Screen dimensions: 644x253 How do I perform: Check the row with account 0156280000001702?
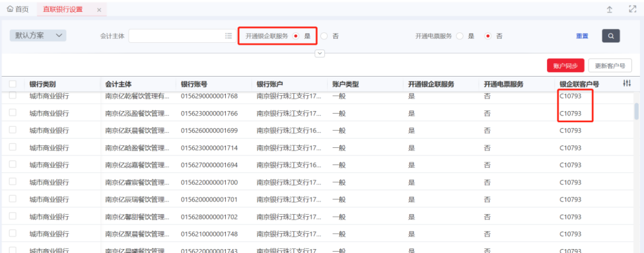pyautogui.click(x=13, y=216)
